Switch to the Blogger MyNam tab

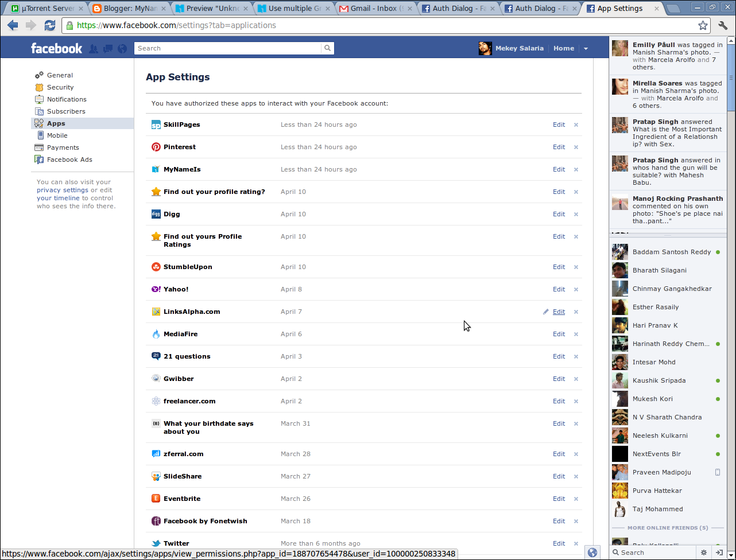pos(129,9)
